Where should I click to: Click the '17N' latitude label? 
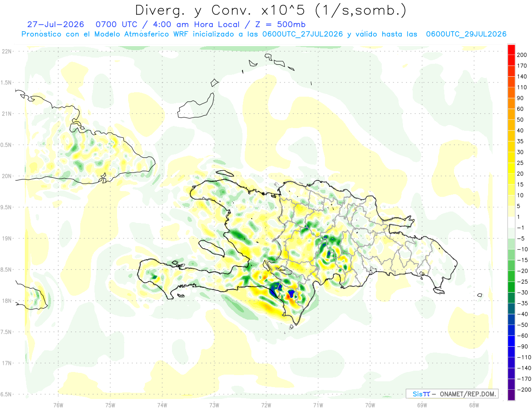[x=7, y=363]
